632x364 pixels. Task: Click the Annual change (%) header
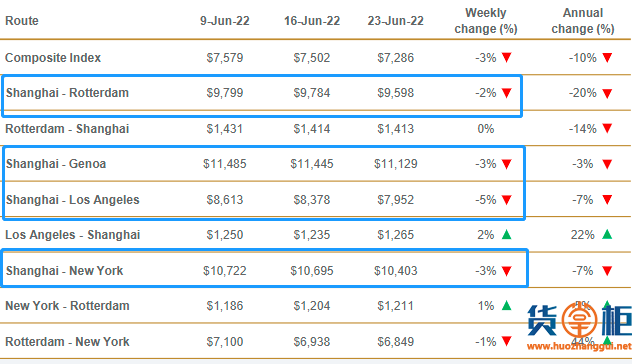583,21
